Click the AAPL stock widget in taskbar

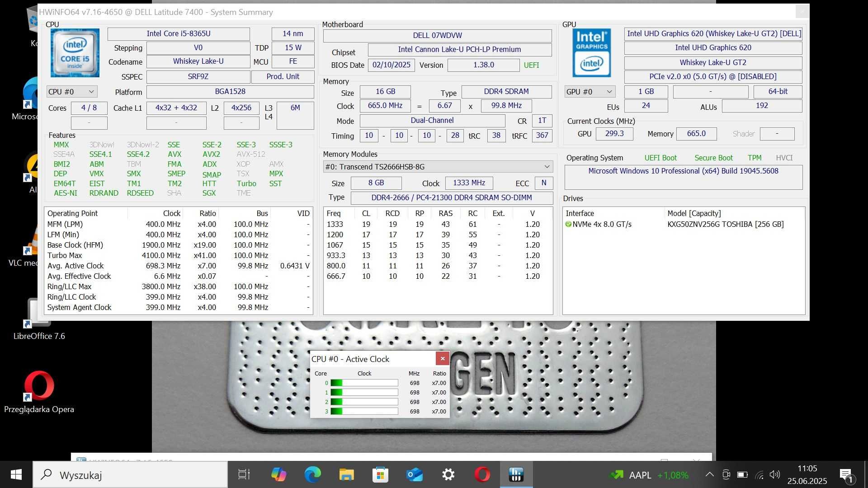point(650,475)
